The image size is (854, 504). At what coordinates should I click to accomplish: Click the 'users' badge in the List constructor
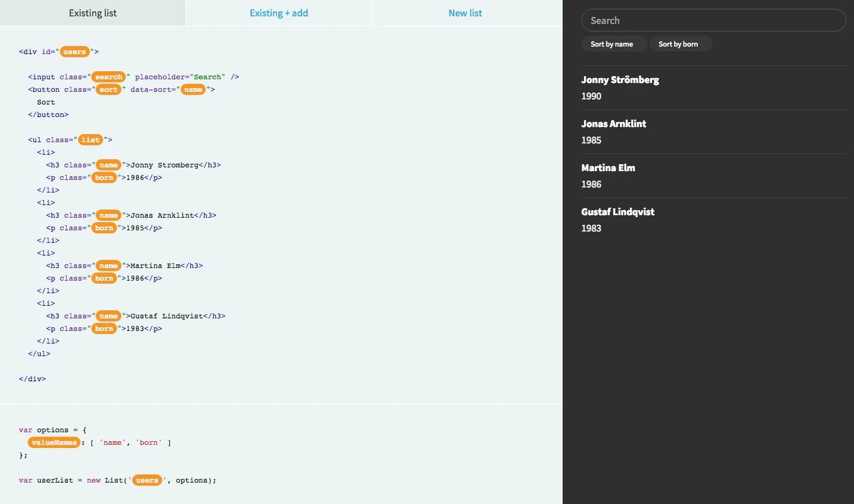pos(147,481)
